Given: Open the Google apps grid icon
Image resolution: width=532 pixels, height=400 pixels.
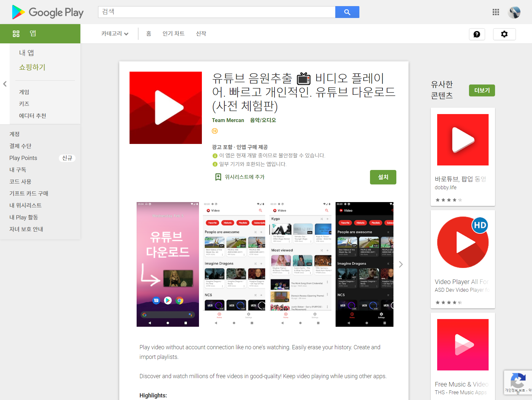Looking at the screenshot, I should [x=496, y=12].
